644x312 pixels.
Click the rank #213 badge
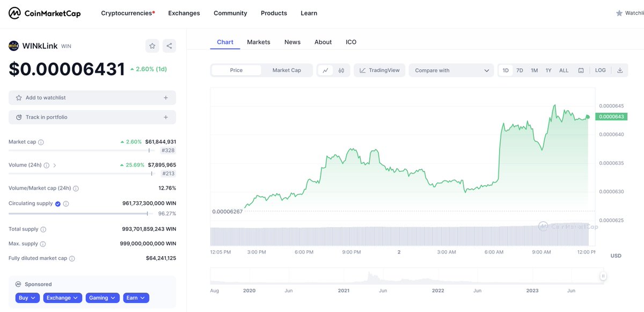(168, 173)
